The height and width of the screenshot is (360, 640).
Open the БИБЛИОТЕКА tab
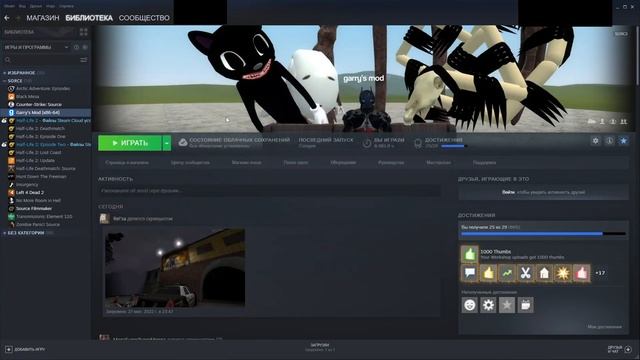point(89,18)
